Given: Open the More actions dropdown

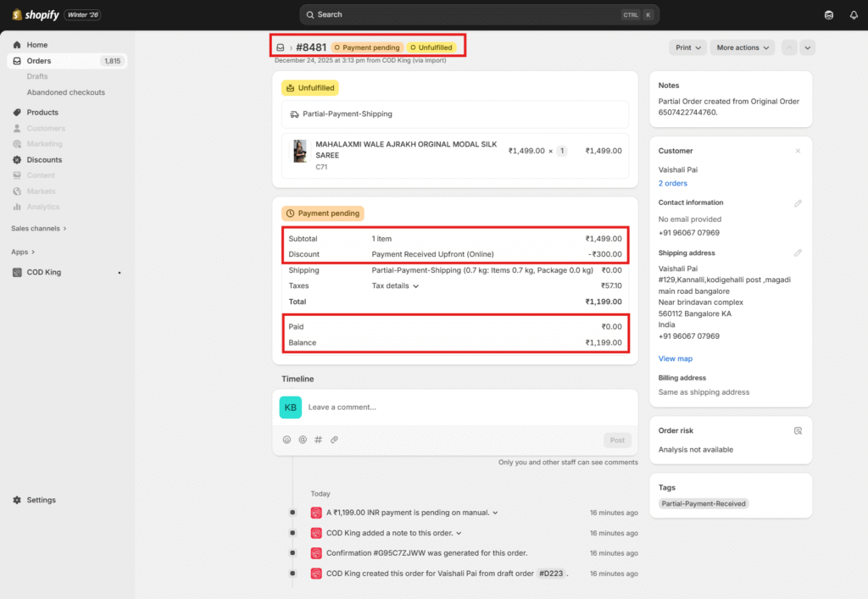Looking at the screenshot, I should pos(742,48).
